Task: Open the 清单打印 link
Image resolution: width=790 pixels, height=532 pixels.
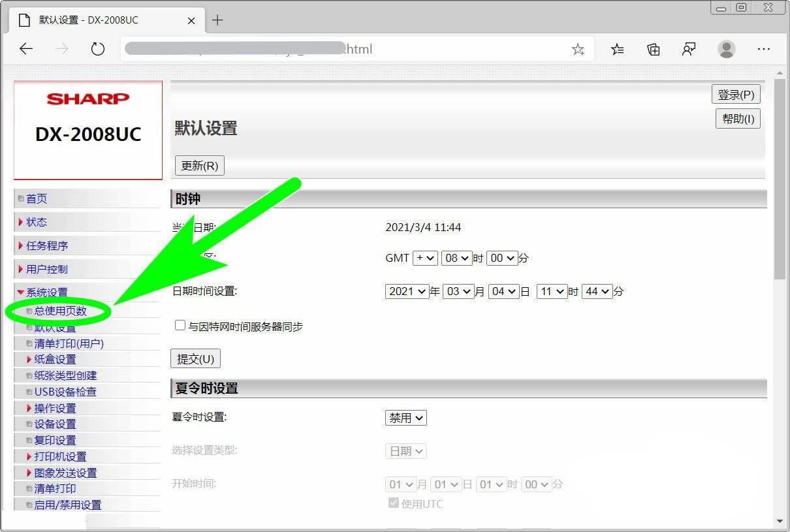Action: 55,488
